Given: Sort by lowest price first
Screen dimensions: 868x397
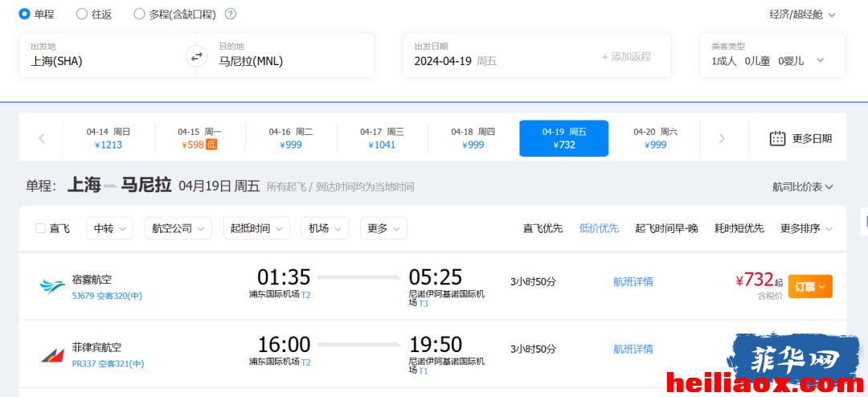Looking at the screenshot, I should 599,228.
